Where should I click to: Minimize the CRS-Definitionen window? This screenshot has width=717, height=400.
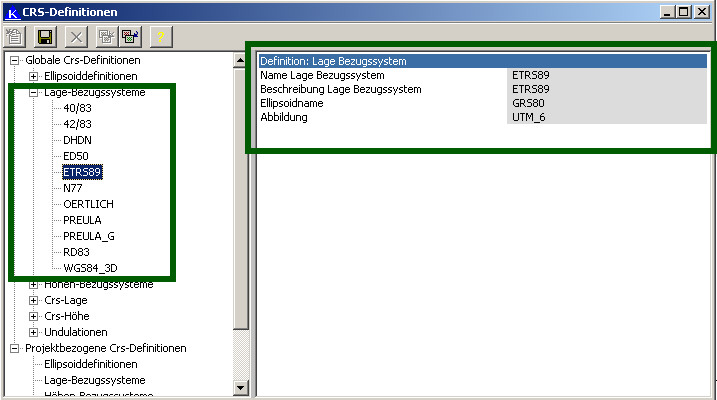click(667, 12)
